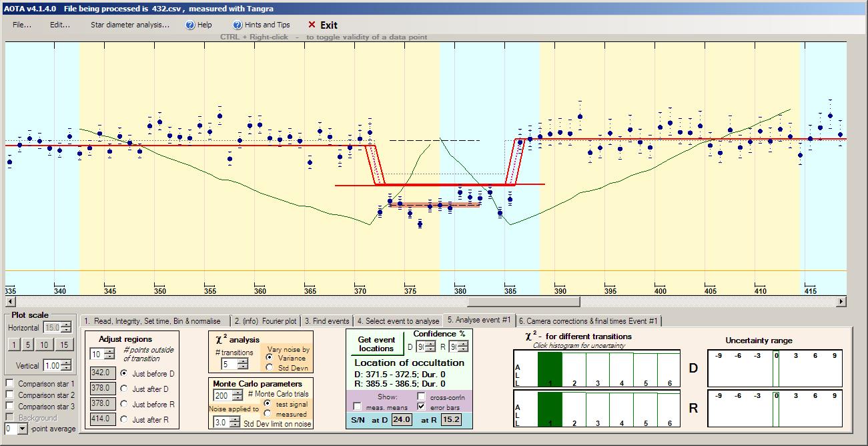Click the R: 385.5 - 386.5 result line

(400, 383)
